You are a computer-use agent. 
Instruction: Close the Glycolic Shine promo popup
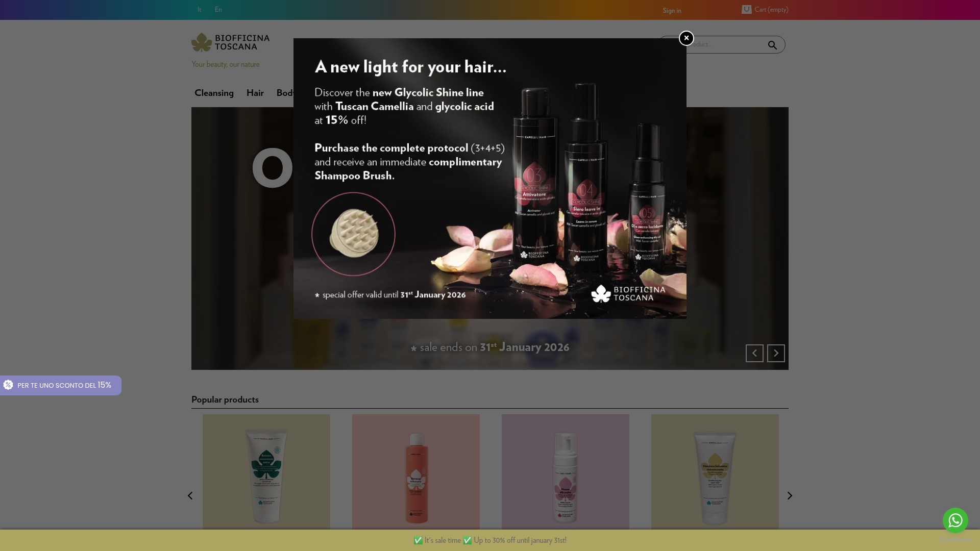click(686, 38)
